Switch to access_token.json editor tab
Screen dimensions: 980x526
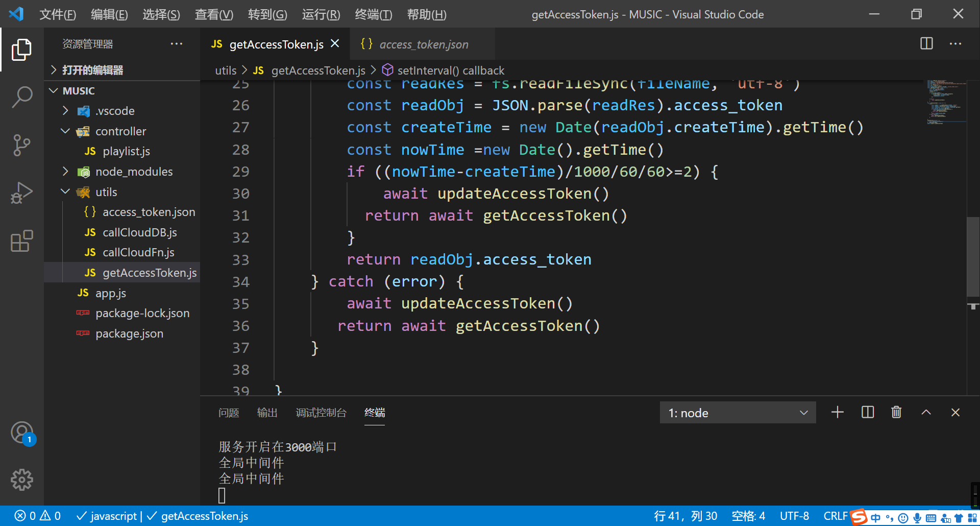[x=422, y=44]
